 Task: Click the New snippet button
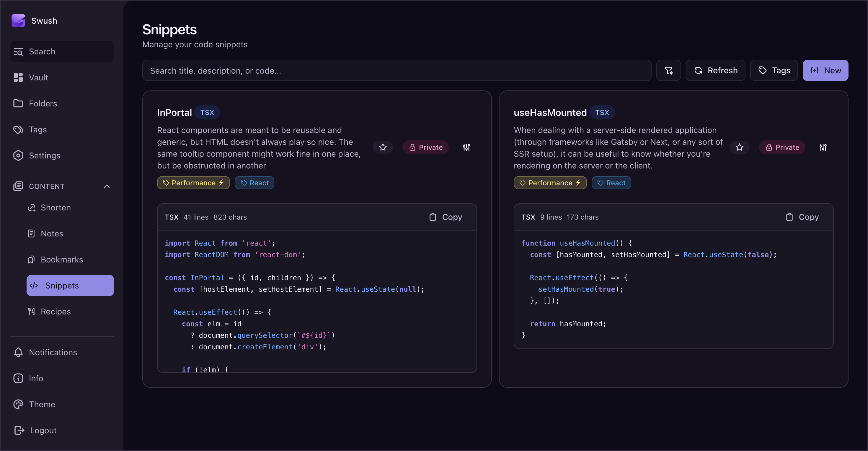pyautogui.click(x=825, y=71)
